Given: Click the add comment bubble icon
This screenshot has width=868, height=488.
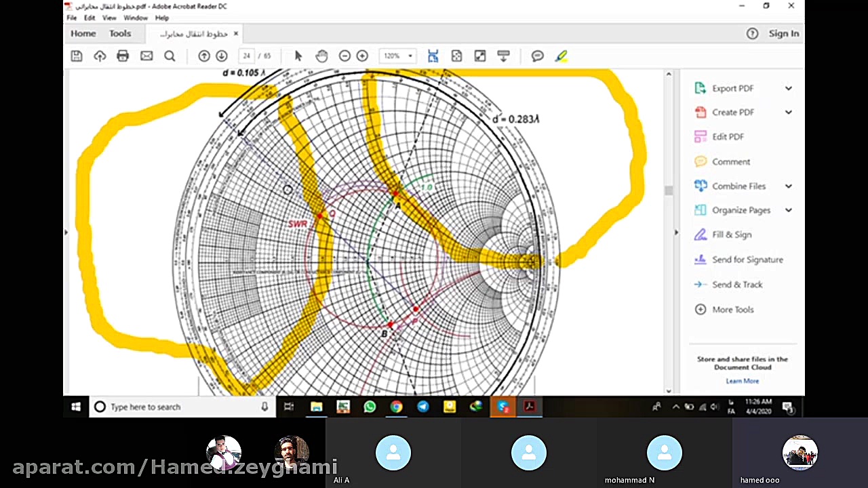Looking at the screenshot, I should (538, 56).
